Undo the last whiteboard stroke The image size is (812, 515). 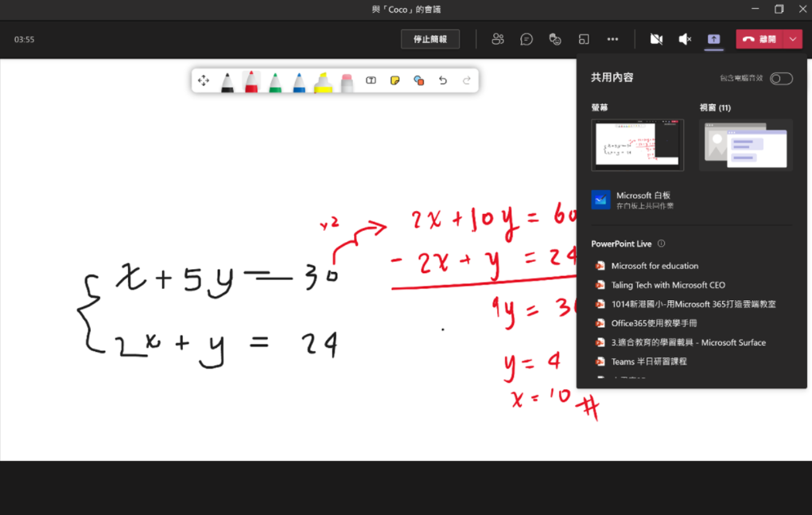pyautogui.click(x=443, y=80)
